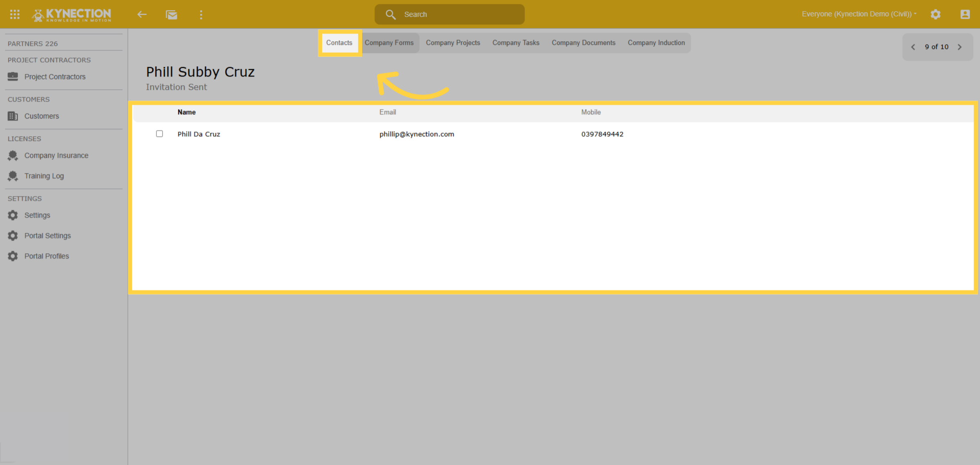Open Settings in the sidebar

pos(37,215)
